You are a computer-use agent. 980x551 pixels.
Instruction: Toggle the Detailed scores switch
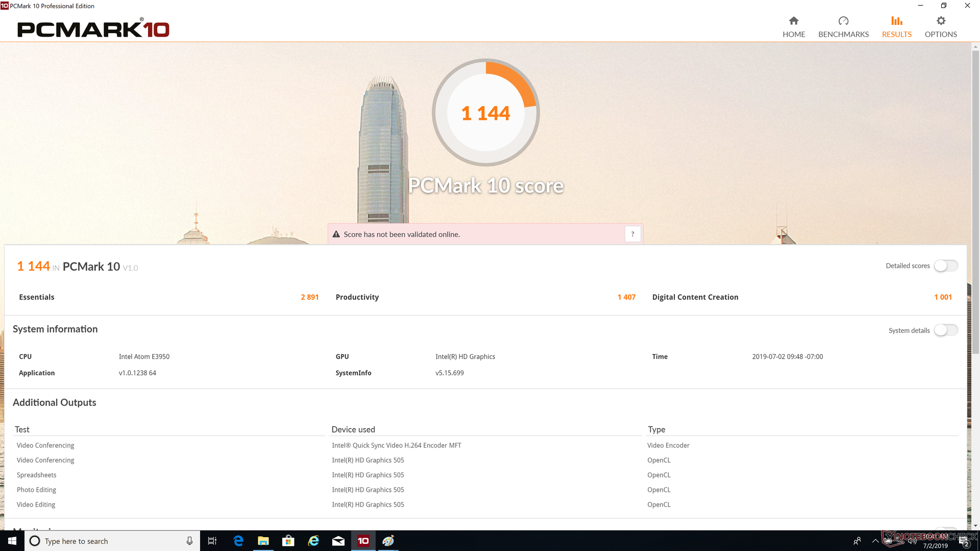click(946, 266)
